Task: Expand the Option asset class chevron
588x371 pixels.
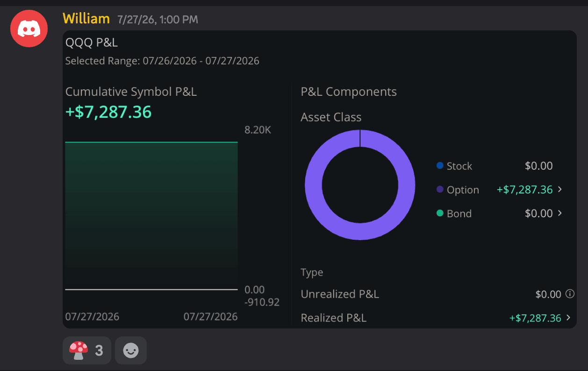Action: pos(560,190)
